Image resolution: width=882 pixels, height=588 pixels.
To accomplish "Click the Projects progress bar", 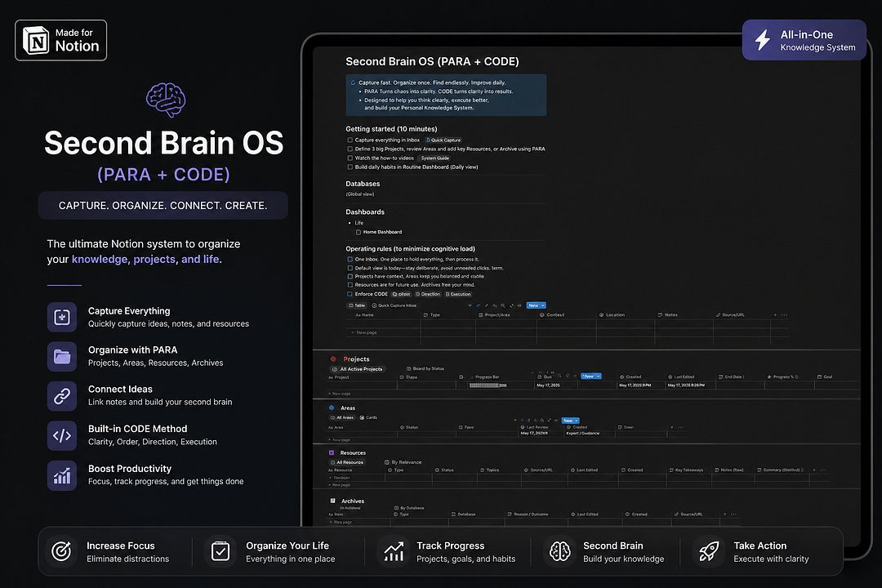I will point(488,385).
